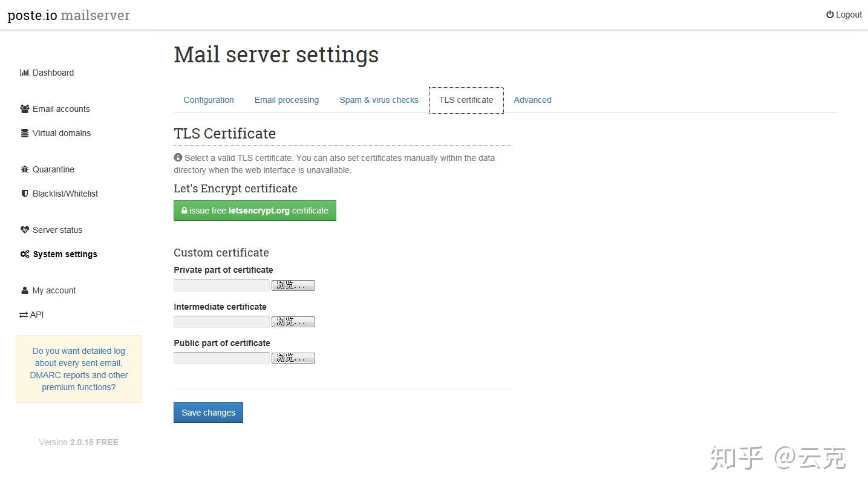The image size is (868, 493).
Task: Click the System settings gears icon
Action: click(x=25, y=254)
